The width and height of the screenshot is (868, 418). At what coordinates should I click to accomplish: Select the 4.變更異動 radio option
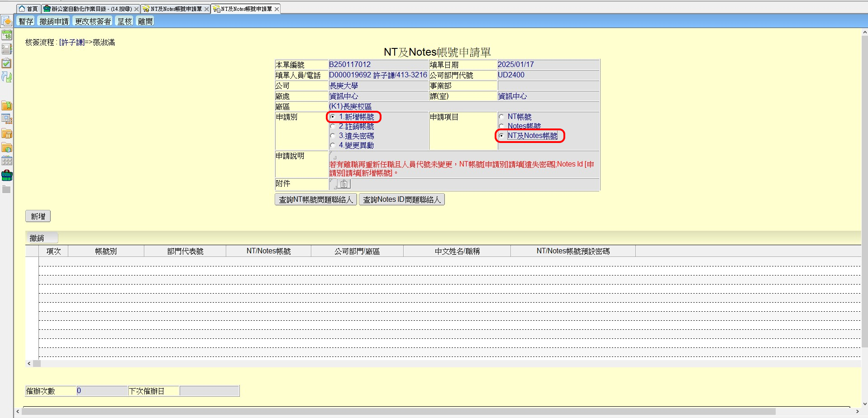(x=333, y=146)
